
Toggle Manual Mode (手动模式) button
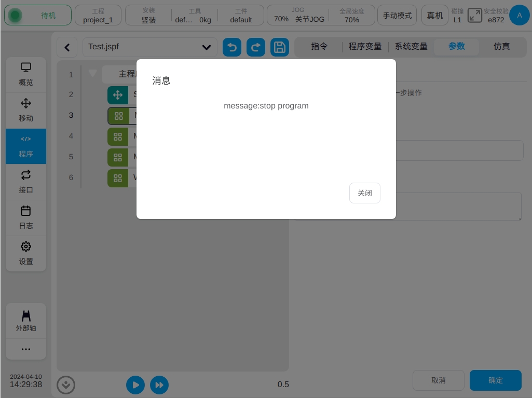coord(397,16)
